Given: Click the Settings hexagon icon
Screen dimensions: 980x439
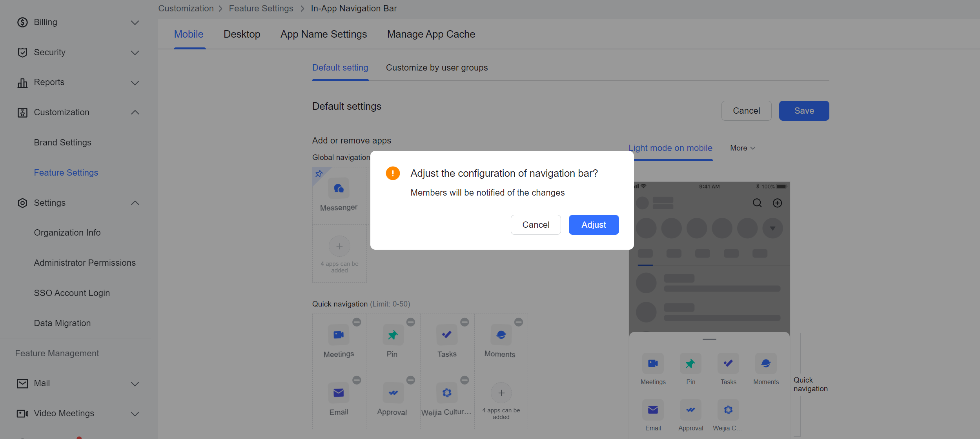Looking at the screenshot, I should pyautogui.click(x=22, y=203).
